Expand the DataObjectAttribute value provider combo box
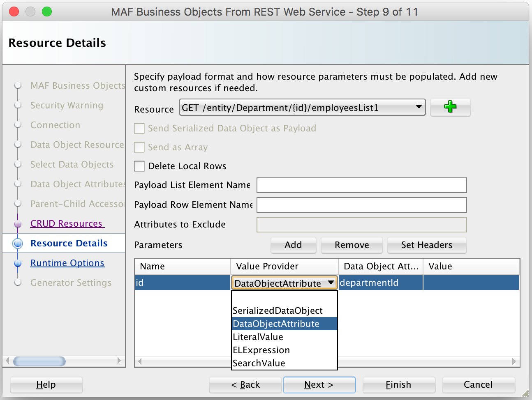The image size is (532, 400). point(284,283)
